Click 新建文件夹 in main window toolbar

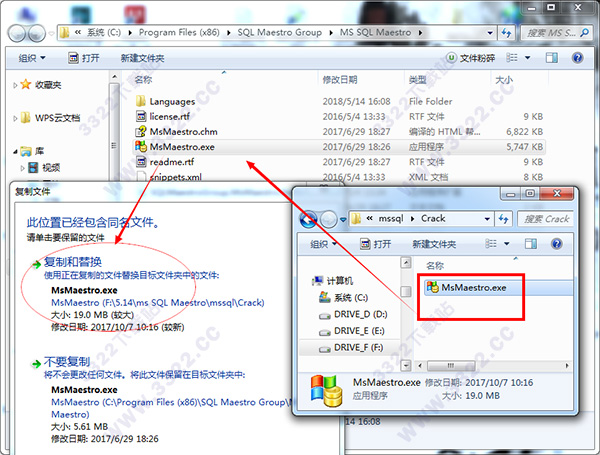tap(142, 58)
